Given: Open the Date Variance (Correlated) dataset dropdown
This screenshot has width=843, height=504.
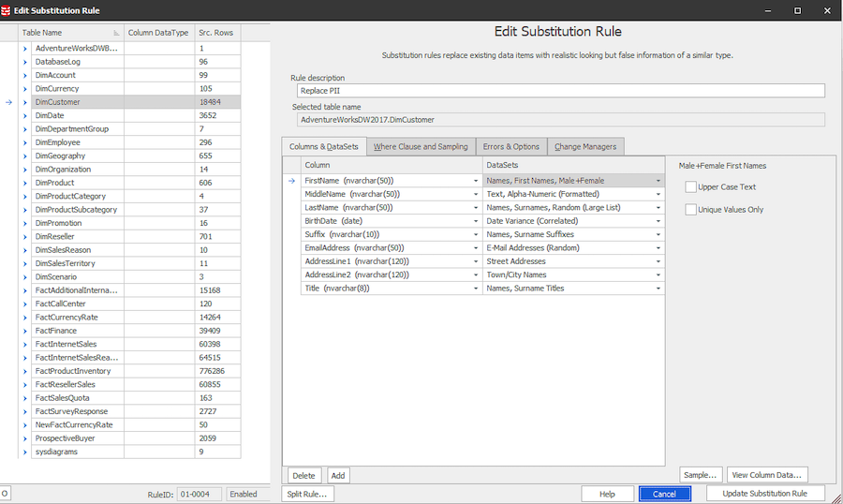Looking at the screenshot, I should point(658,221).
